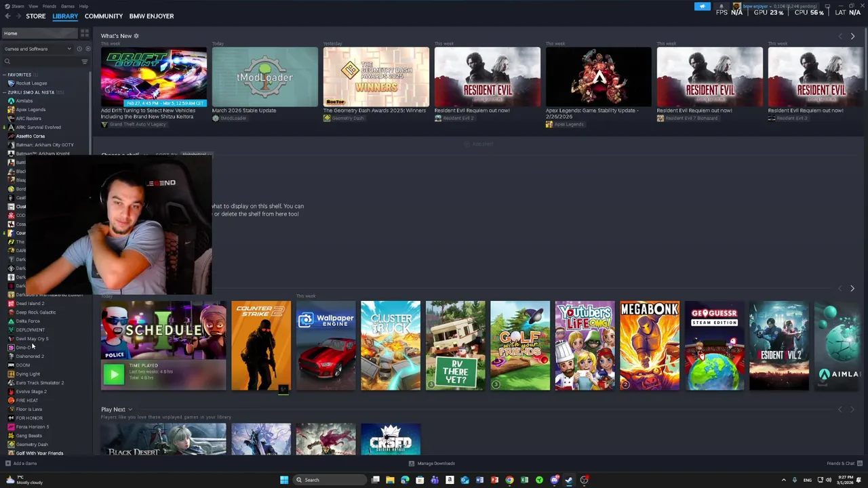Open the Windows Start menu
868x488 pixels.
click(x=284, y=480)
